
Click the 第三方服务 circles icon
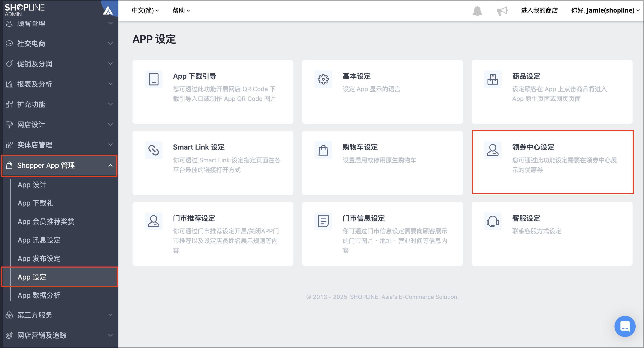[9, 315]
